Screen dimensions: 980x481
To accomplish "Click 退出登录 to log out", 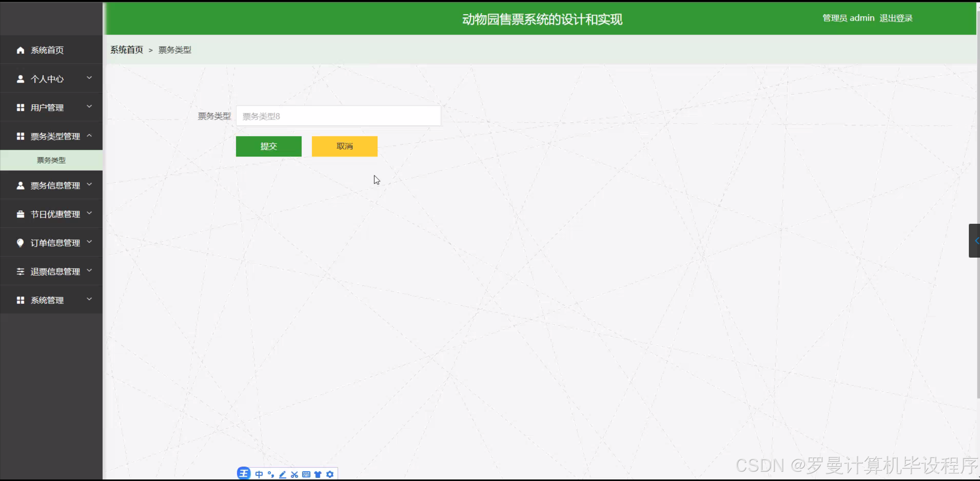I will (896, 18).
